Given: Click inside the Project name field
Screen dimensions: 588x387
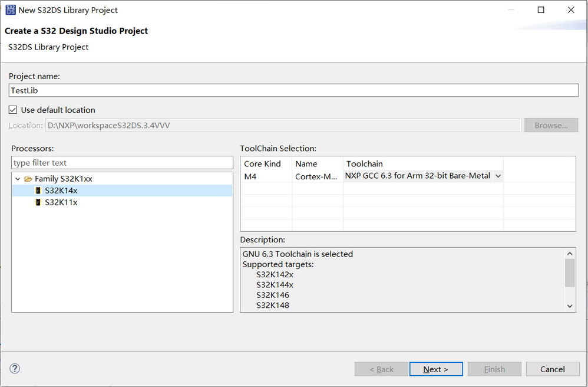Looking at the screenshot, I should (293, 90).
